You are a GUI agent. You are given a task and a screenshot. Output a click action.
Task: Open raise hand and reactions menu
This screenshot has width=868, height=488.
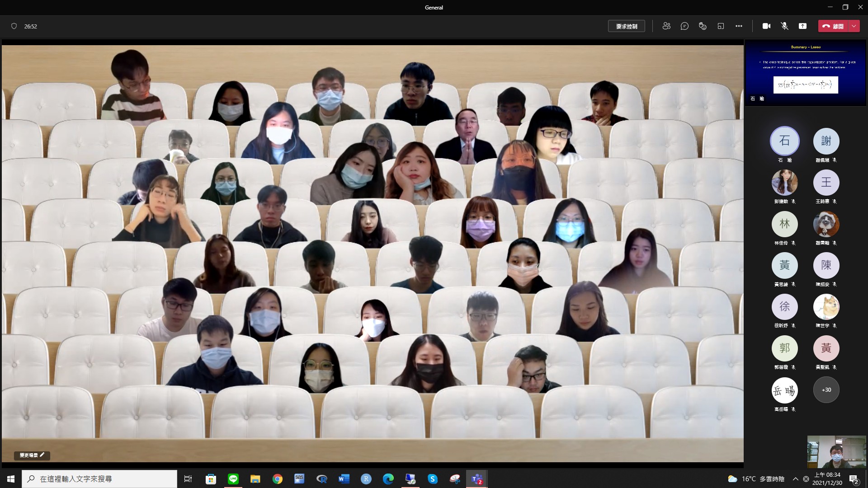coord(703,26)
